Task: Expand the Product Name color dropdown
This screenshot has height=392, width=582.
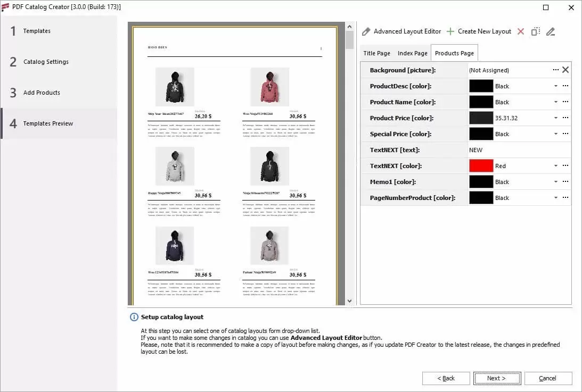Action: pos(555,102)
